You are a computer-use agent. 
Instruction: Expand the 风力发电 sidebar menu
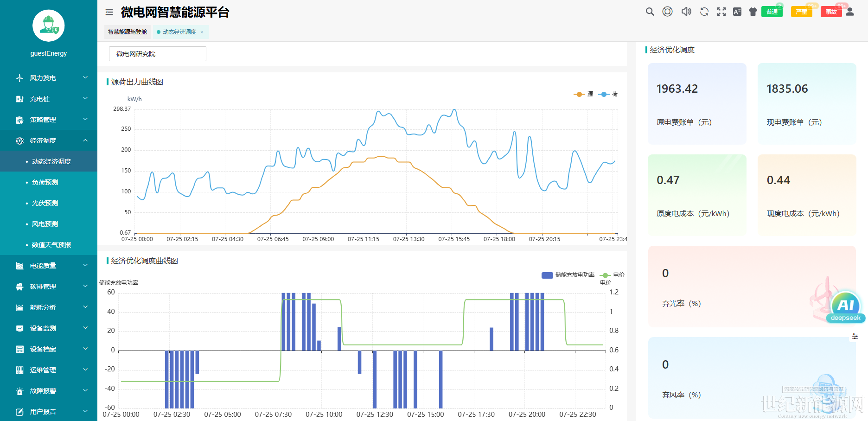49,78
